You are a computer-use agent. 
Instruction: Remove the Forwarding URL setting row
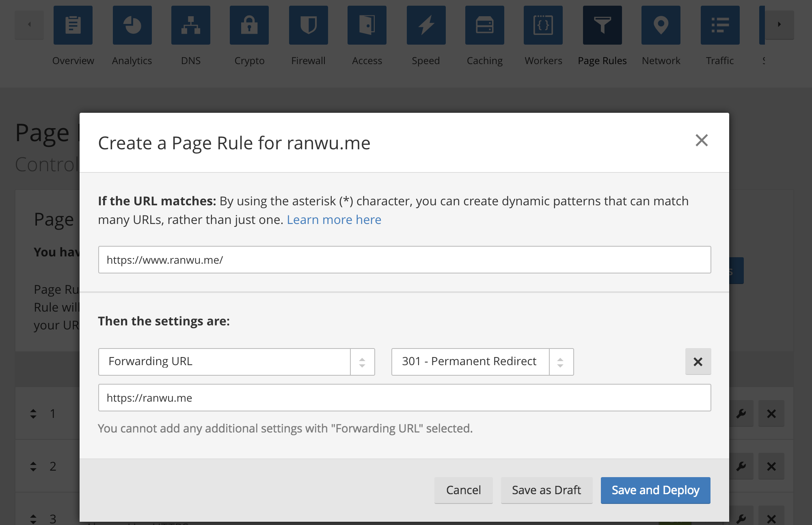(698, 361)
